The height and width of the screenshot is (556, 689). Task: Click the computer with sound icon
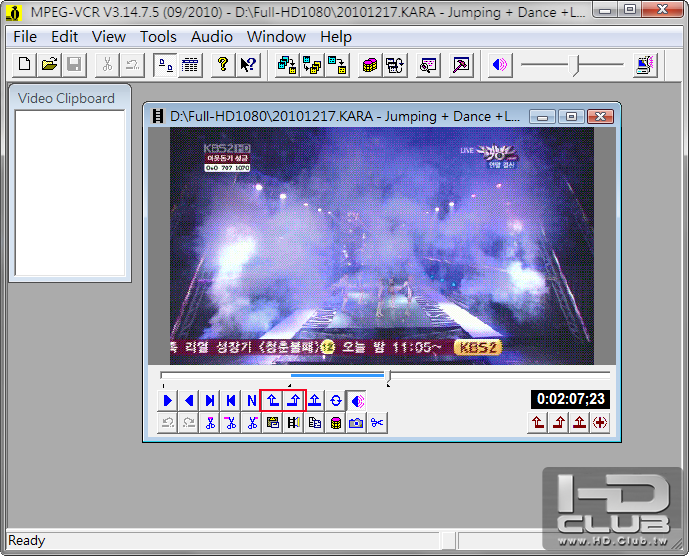[645, 65]
